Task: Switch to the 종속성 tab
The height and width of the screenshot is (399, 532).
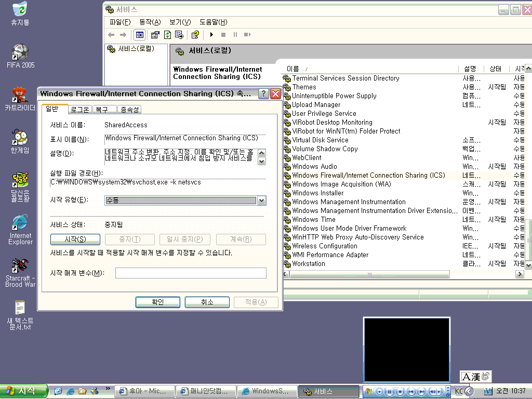Action: click(x=129, y=110)
